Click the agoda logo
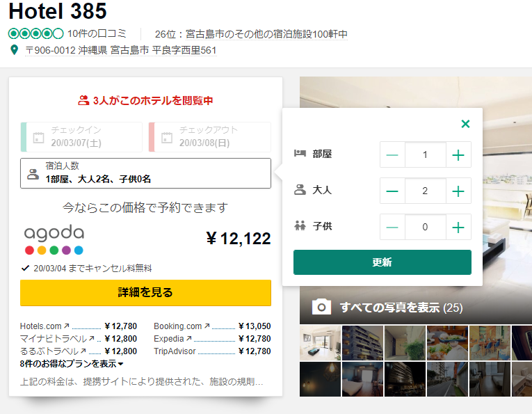Viewport: 532px width, 414px height. click(54, 239)
